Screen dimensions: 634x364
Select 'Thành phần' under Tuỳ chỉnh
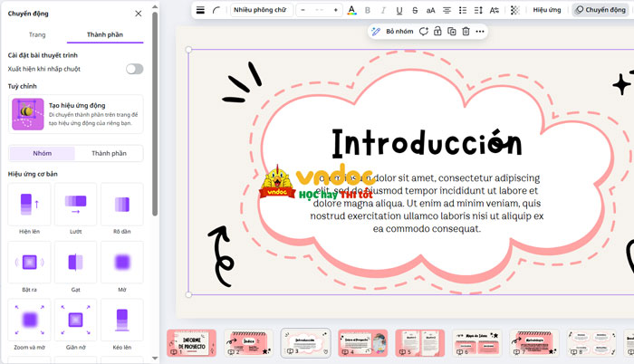pyautogui.click(x=109, y=153)
